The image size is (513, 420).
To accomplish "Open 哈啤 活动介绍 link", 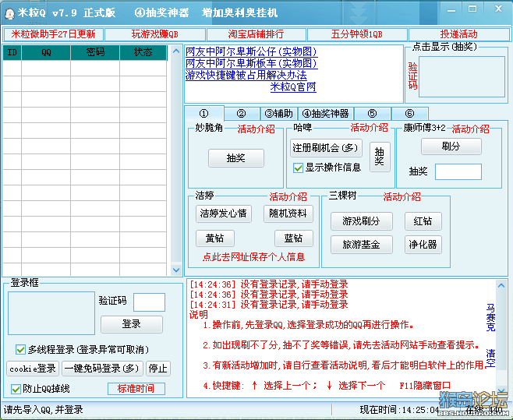I will 369,127.
